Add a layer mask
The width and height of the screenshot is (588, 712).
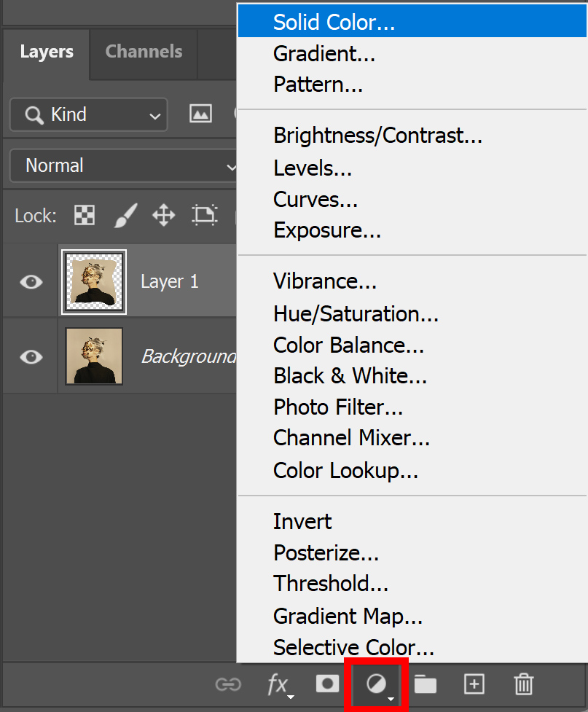[x=327, y=684]
